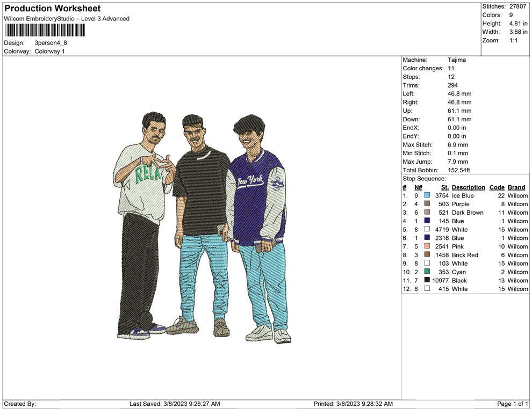Click the Created By label
Image resolution: width=532 pixels, height=409 pixels.
[x=20, y=404]
